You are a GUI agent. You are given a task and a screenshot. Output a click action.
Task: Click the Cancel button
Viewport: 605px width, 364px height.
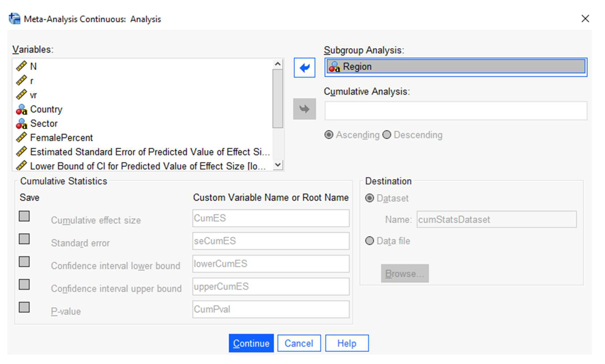point(299,343)
